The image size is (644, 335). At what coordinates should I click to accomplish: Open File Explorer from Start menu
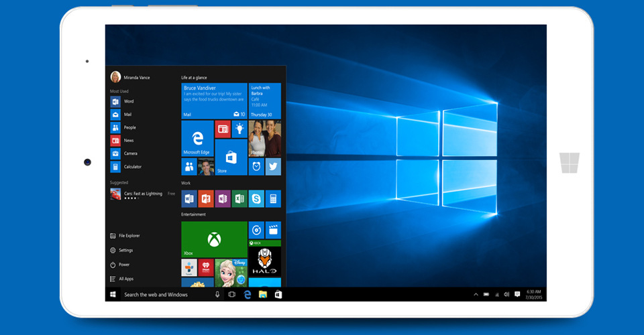[125, 236]
